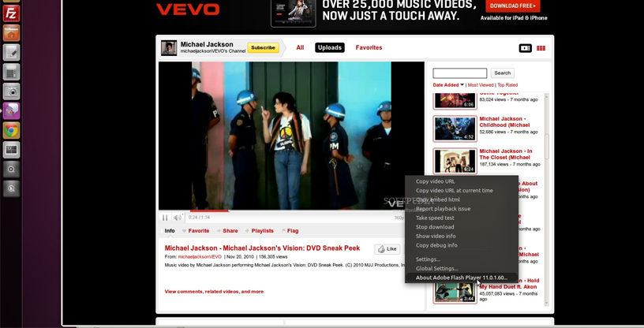Screen dimensions: 644x328
Task: Click the Search button
Action: [502, 73]
